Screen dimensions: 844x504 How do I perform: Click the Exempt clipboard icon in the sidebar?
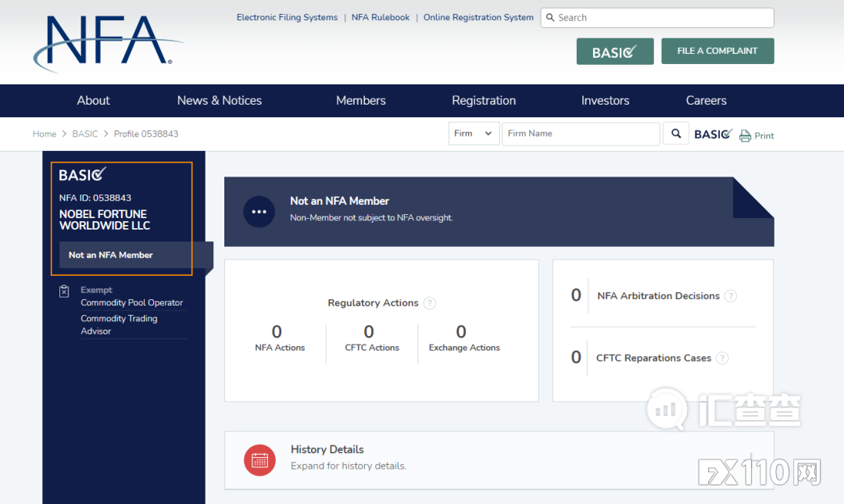[x=65, y=291]
